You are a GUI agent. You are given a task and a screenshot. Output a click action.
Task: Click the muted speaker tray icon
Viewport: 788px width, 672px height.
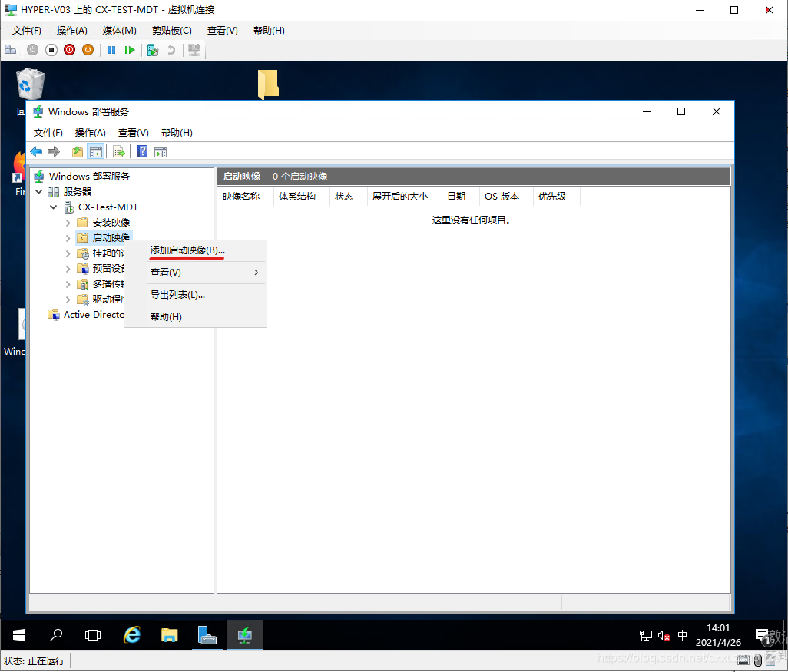(664, 636)
